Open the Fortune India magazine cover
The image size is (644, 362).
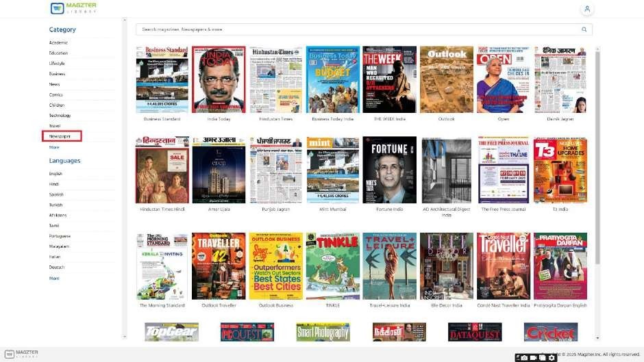click(x=389, y=170)
